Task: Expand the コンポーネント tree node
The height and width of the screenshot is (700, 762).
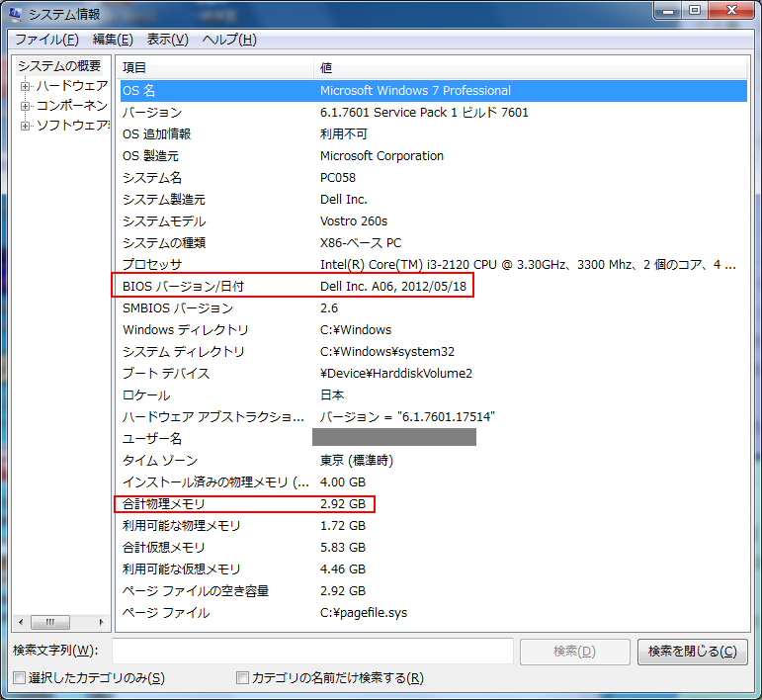Action: 25,106
